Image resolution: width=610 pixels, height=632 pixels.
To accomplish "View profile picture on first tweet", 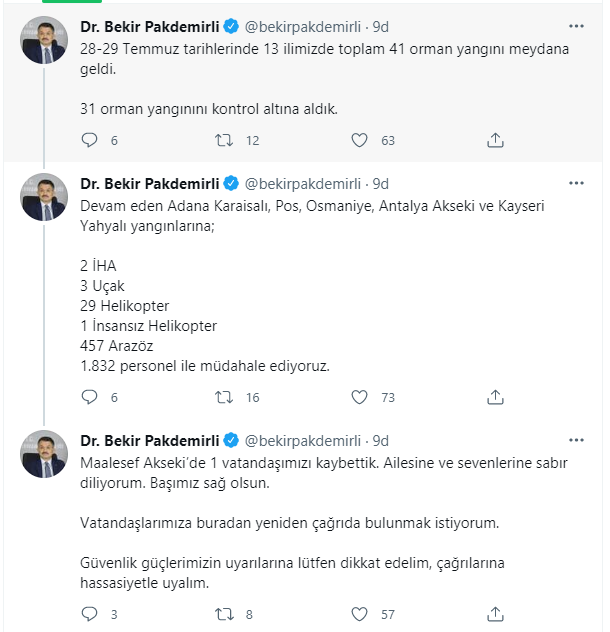I will tap(44, 40).
